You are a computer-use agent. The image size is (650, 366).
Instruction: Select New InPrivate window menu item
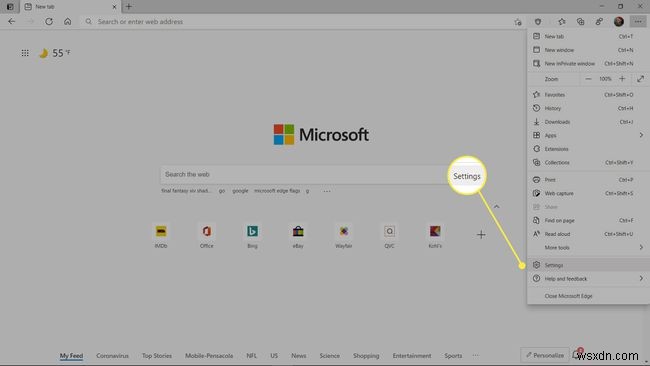588,63
